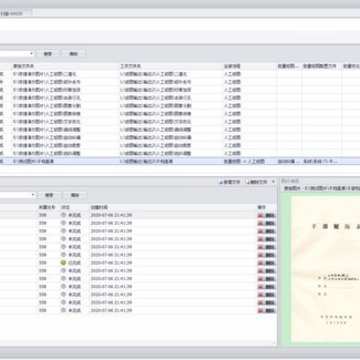Screen dimensions: 360x360
Task: Sort by 全部流程 column header
Action: 249,66
